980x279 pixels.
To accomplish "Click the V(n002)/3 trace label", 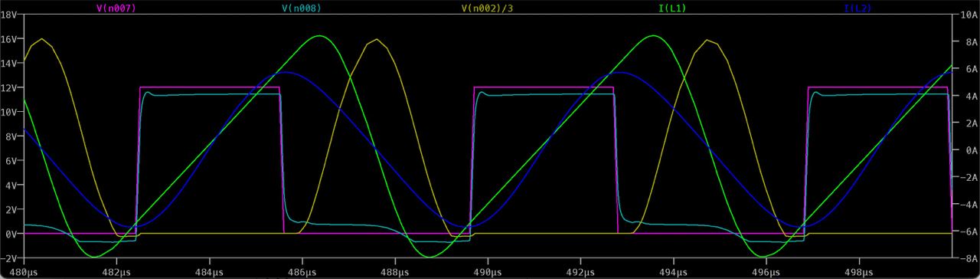I will click(488, 8).
